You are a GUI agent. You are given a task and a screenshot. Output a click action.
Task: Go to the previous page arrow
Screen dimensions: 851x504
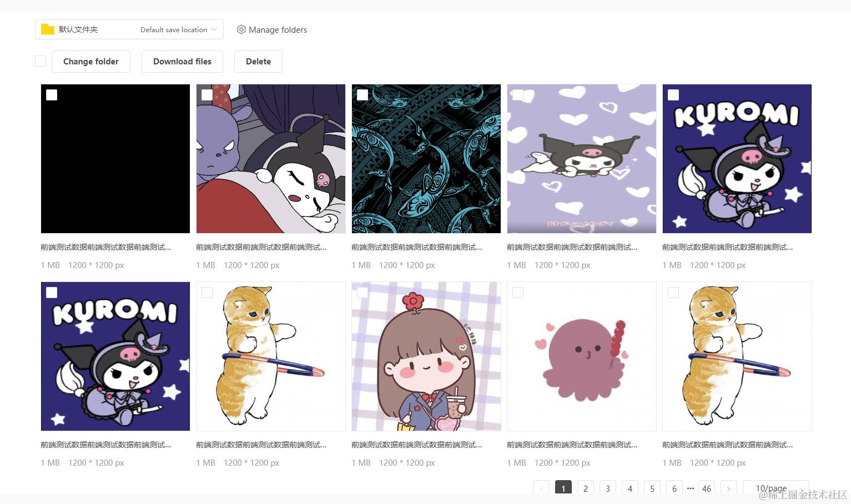coord(541,488)
